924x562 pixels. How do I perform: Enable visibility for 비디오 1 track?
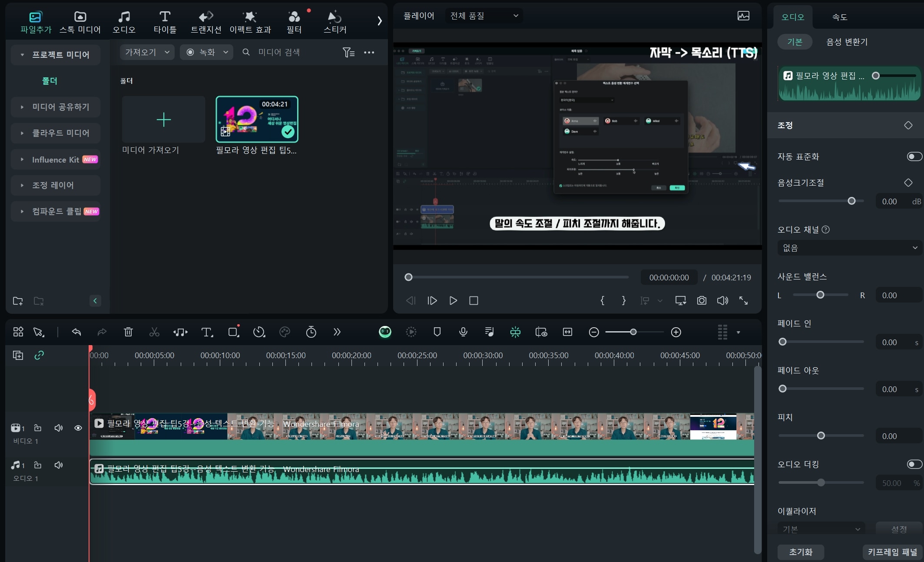(x=78, y=428)
